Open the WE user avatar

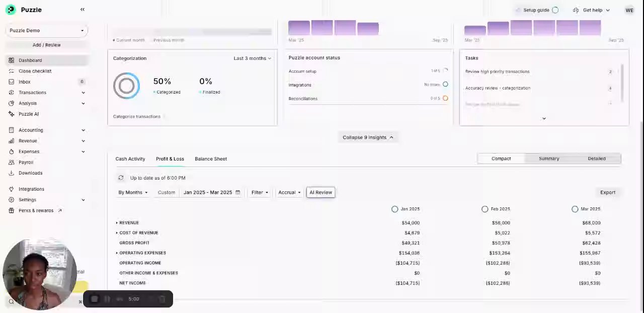tap(629, 10)
